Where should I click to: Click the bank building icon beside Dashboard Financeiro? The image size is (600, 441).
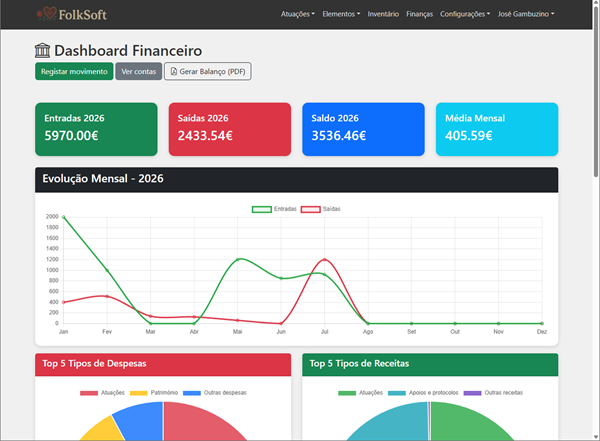(x=42, y=51)
